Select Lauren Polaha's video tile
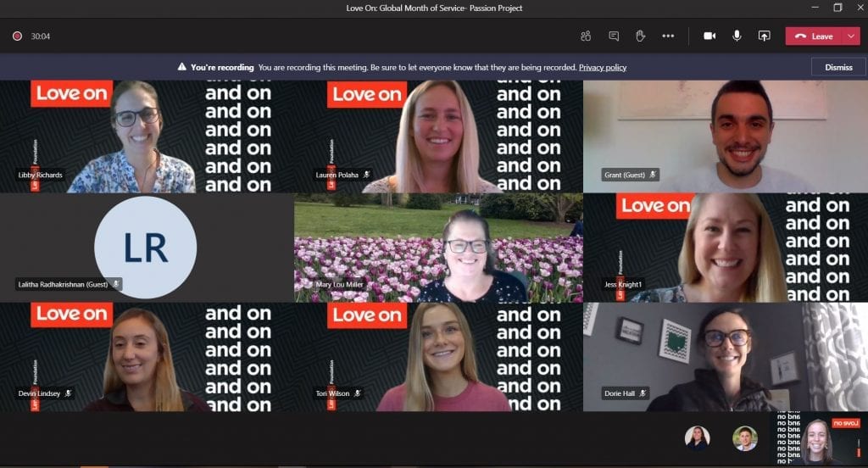The image size is (868, 468). pos(438,136)
